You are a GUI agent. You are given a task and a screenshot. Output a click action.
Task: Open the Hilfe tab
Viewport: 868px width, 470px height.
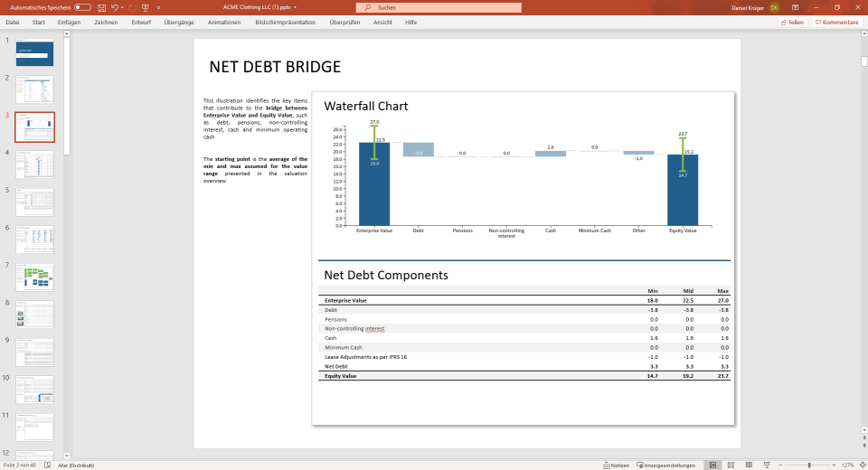pos(410,22)
